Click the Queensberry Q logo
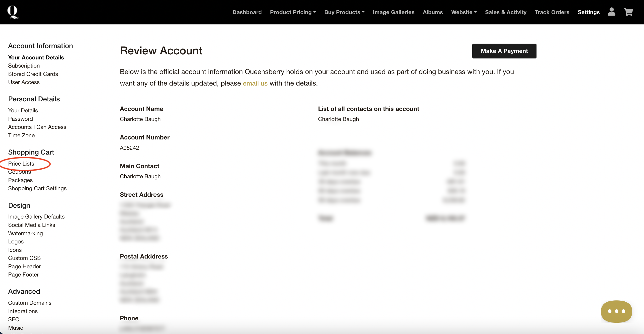This screenshot has height=334, width=644. (x=13, y=12)
